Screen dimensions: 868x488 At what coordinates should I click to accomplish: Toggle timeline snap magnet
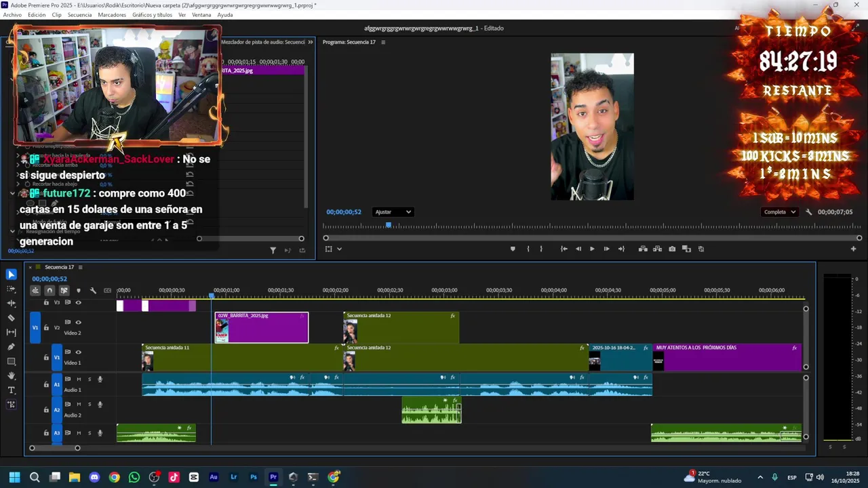point(50,291)
